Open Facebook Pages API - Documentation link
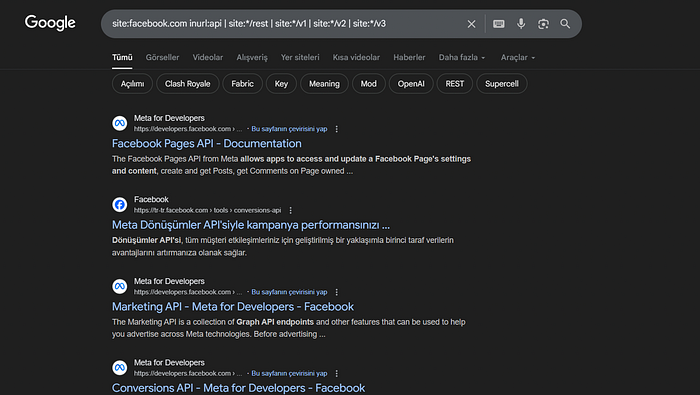This screenshot has width=700, height=395. pos(207,144)
